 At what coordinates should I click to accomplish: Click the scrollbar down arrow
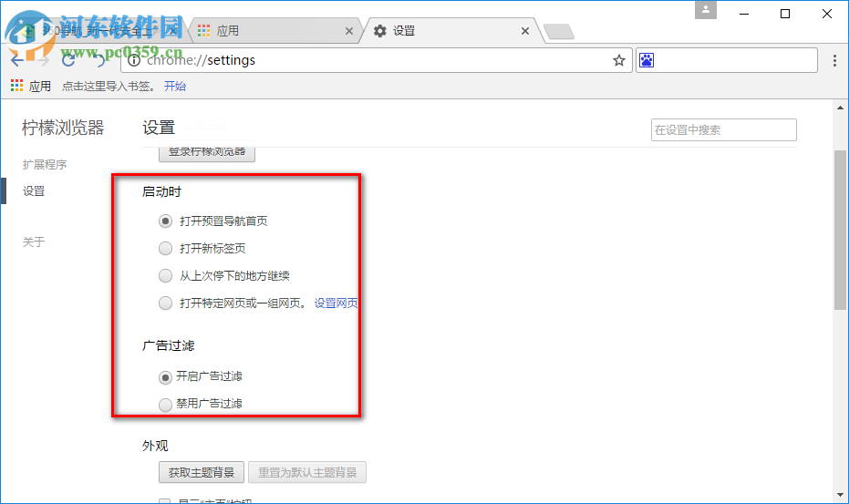pos(840,495)
